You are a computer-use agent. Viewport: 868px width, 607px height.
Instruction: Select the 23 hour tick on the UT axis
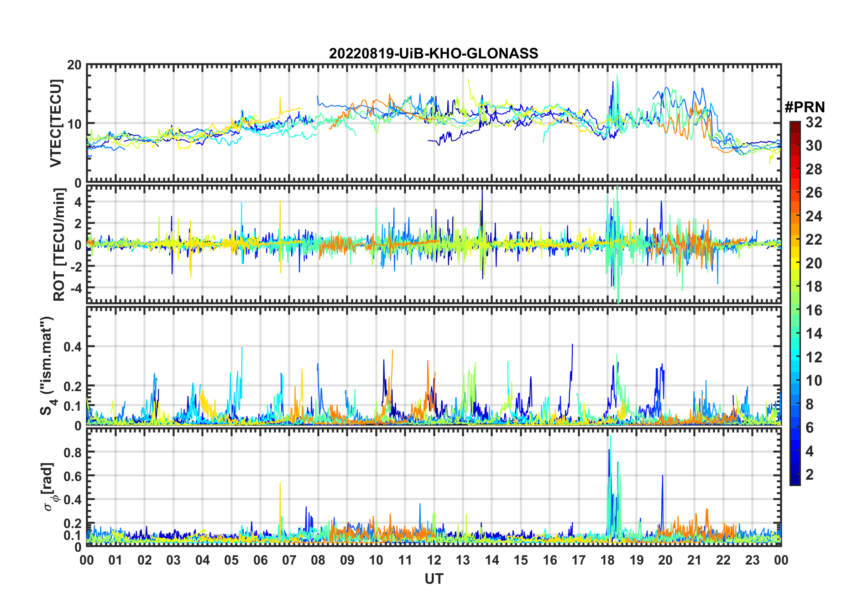(x=753, y=560)
